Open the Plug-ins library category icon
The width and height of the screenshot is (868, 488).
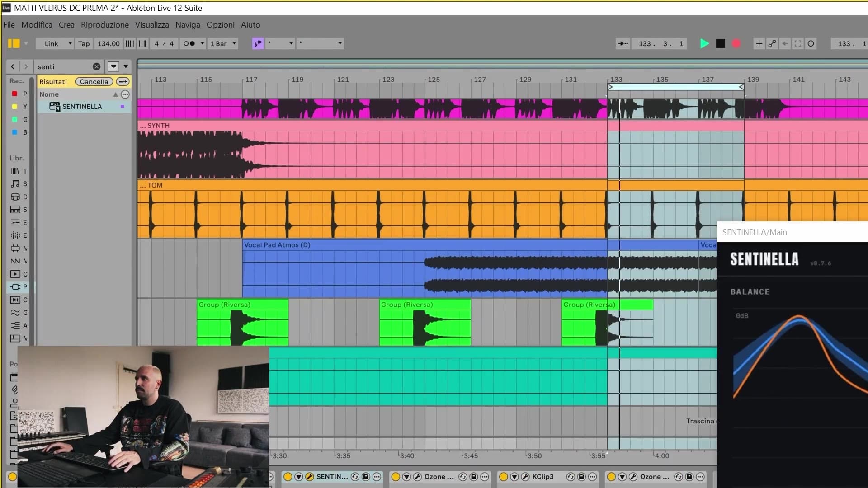click(15, 287)
